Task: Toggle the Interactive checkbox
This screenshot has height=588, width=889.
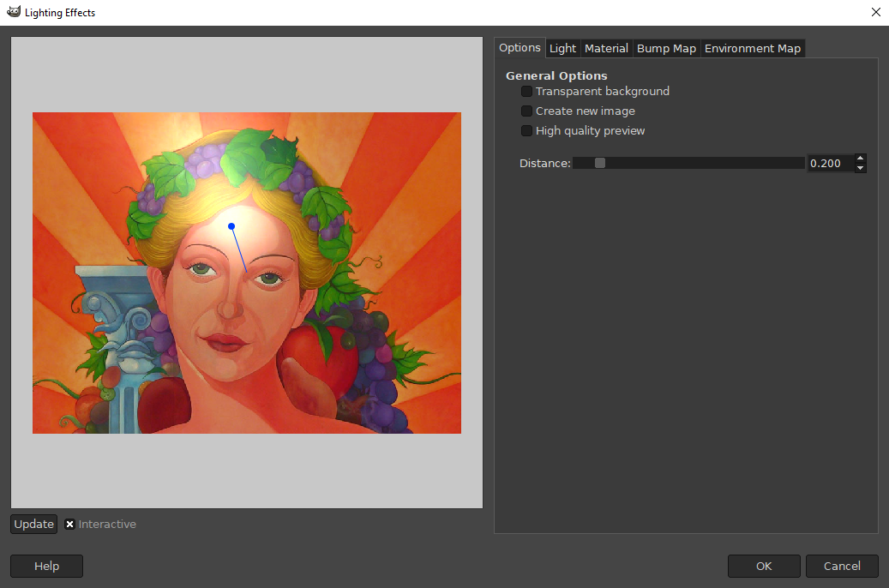Action: point(69,524)
